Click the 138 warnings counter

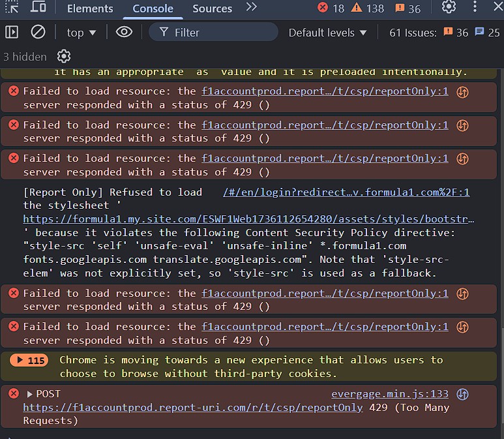[367, 8]
